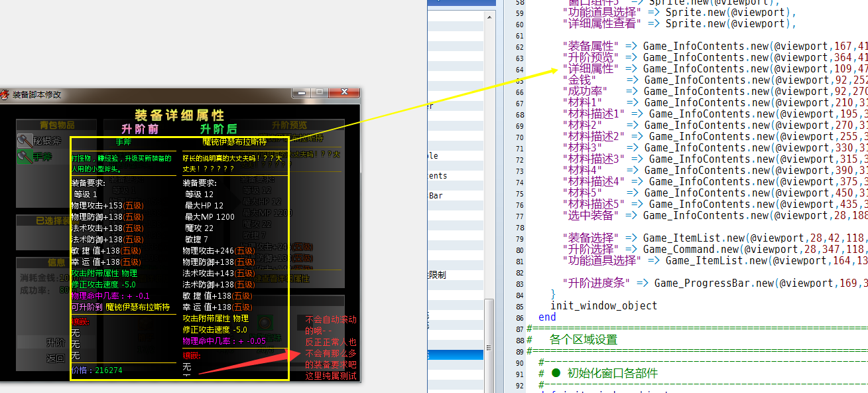Click 物理攻击+246 stat line

pos(219,251)
